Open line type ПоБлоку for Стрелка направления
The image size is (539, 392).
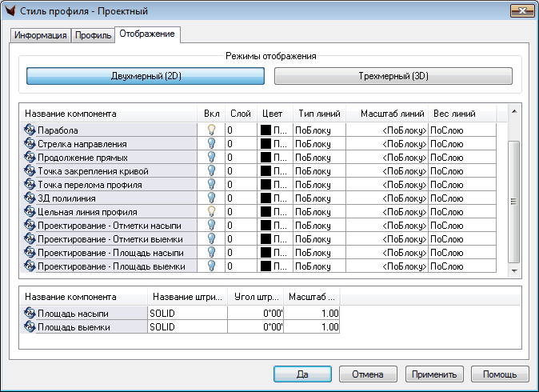coord(317,143)
